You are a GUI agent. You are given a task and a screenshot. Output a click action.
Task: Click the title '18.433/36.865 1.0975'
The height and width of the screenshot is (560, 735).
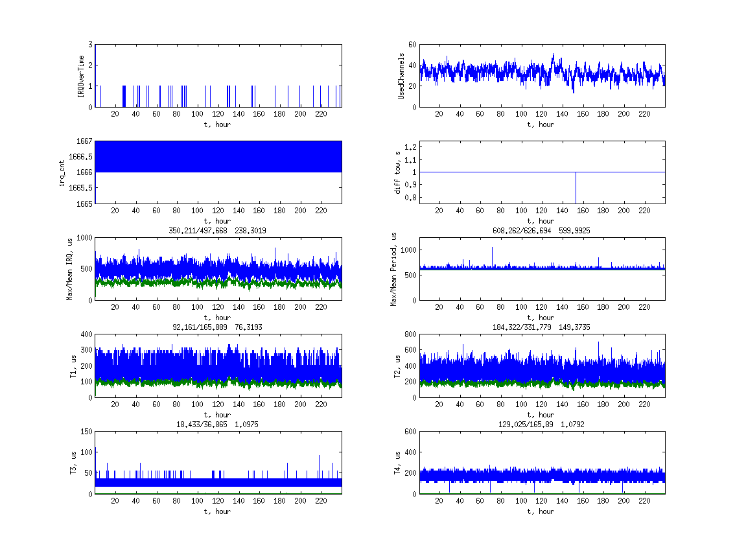pyautogui.click(x=217, y=424)
